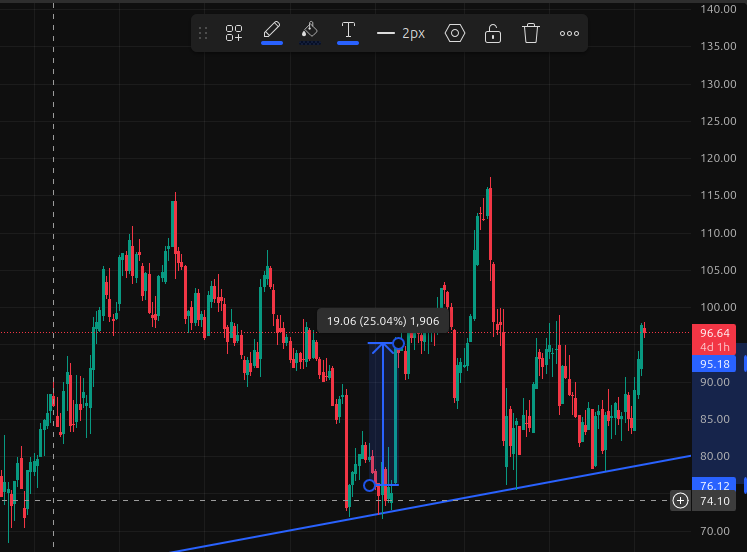
Task: Delete the drawing with trash icon
Action: click(x=531, y=33)
